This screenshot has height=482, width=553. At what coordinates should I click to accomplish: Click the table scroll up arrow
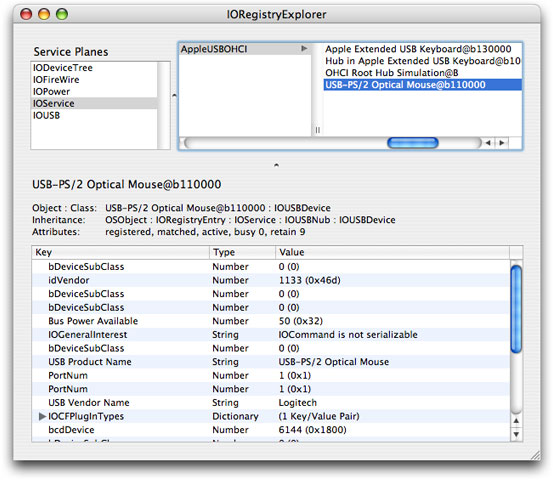pos(516,421)
